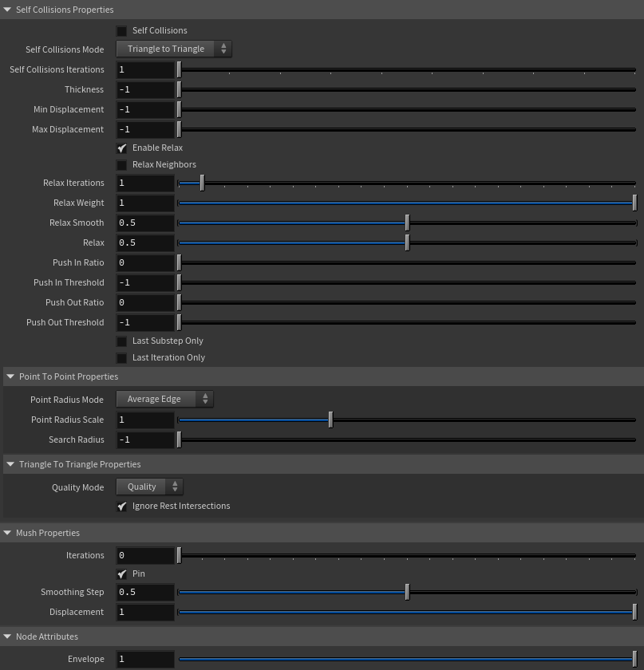644x670 pixels.
Task: Click the Push In Ratio value field
Action: tap(145, 262)
